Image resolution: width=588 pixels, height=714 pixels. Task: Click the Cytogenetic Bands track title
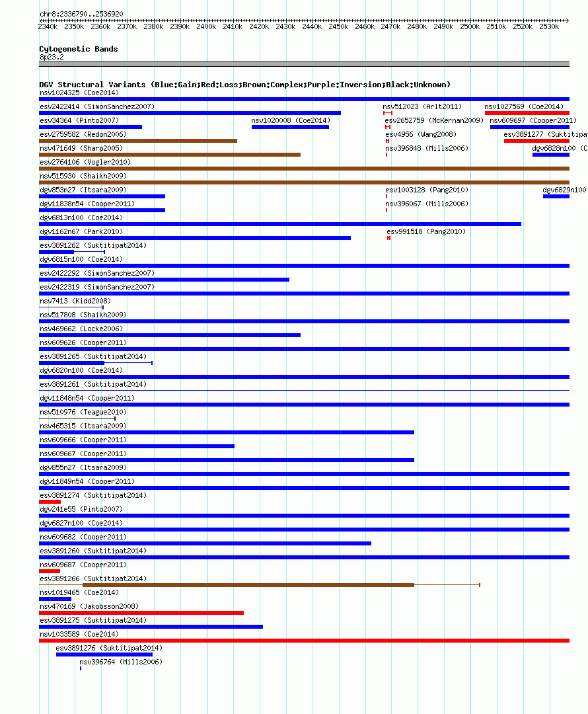click(x=78, y=49)
